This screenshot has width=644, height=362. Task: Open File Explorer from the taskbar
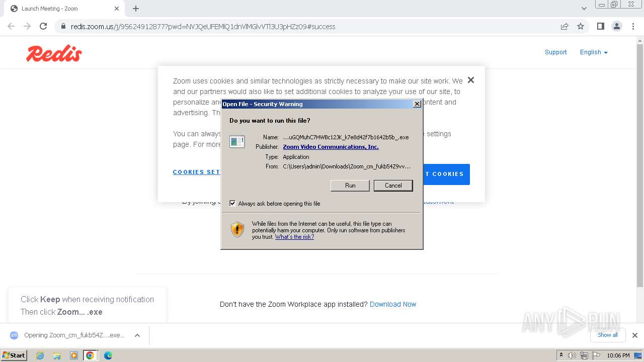click(x=57, y=355)
